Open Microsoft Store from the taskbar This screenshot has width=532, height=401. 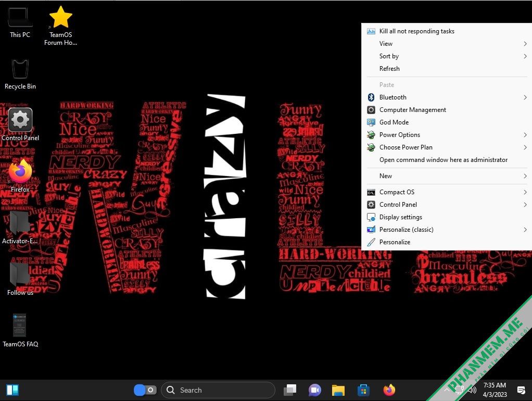click(363, 390)
